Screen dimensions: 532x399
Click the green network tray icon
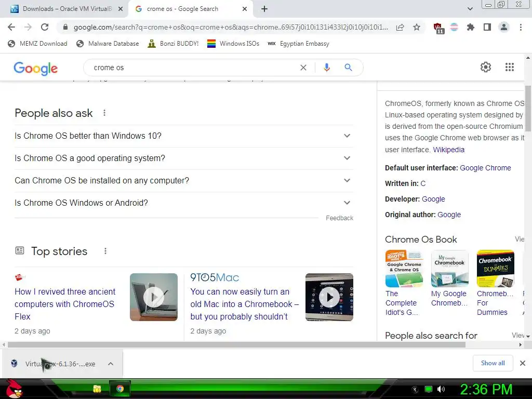click(x=429, y=389)
